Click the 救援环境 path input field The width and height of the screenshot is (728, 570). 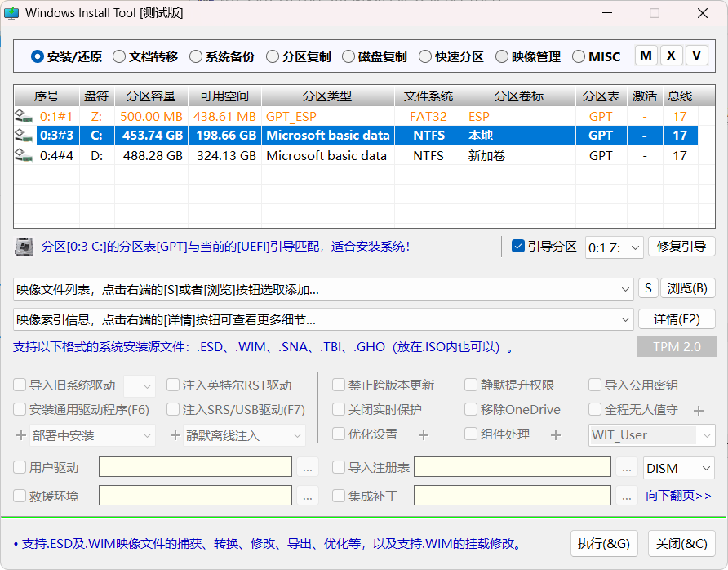tap(195, 496)
